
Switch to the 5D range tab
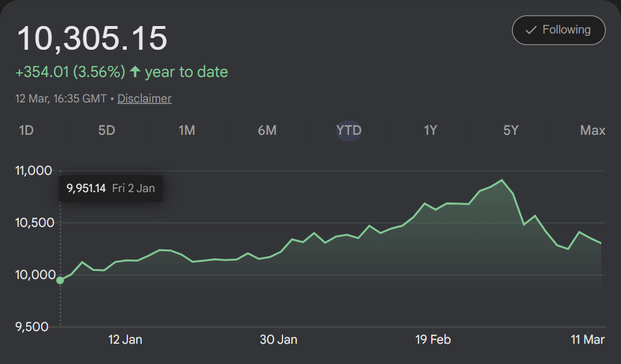point(106,130)
